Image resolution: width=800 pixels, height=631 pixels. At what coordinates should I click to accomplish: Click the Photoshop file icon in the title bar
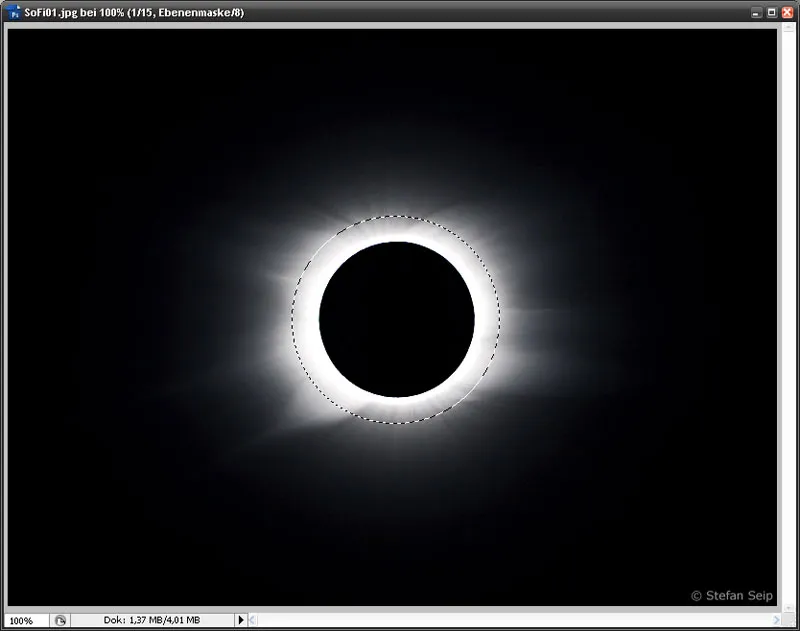pos(10,10)
